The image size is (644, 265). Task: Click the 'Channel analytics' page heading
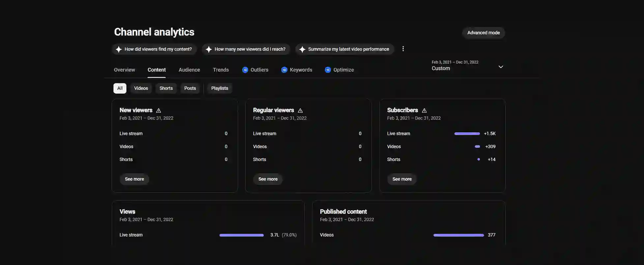click(154, 32)
